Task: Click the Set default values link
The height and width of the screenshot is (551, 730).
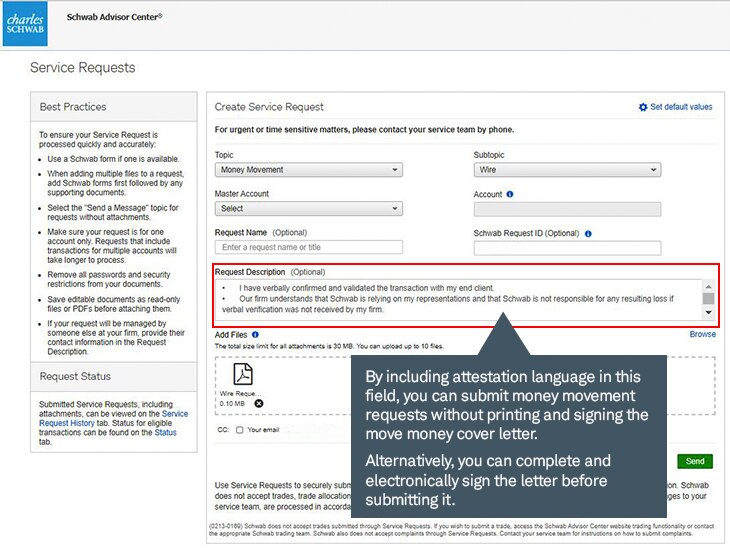Action: click(x=681, y=107)
